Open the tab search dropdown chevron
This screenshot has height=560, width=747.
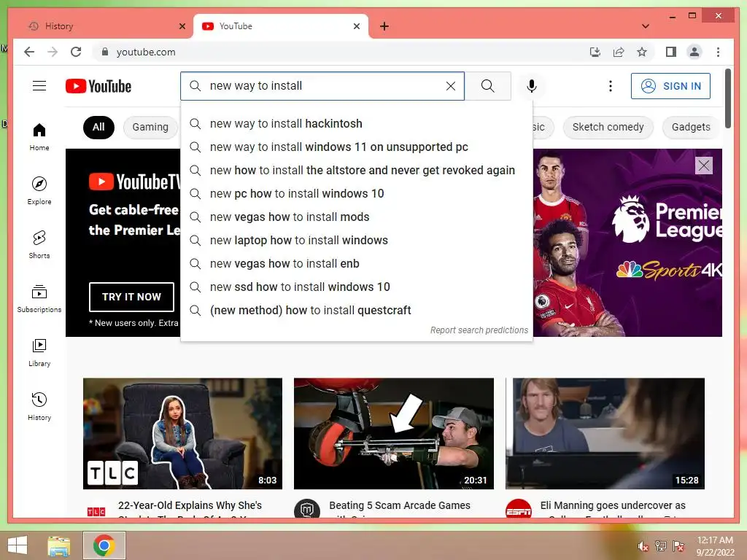tap(645, 26)
